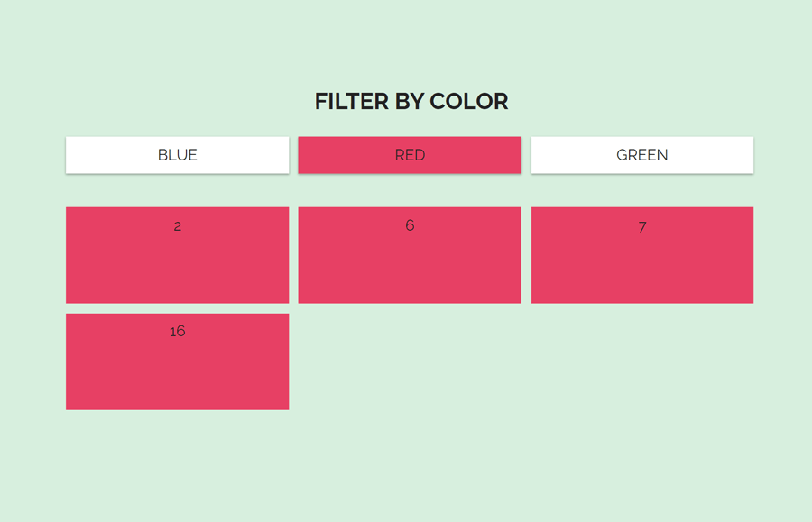Screen dimensions: 812x522
Task: Click the number 2 text label
Action: click(x=177, y=225)
